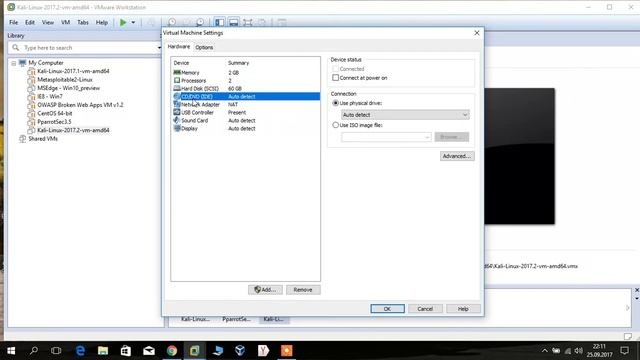The width and height of the screenshot is (640, 360).
Task: Switch to the Hardware tab
Action: (x=179, y=47)
